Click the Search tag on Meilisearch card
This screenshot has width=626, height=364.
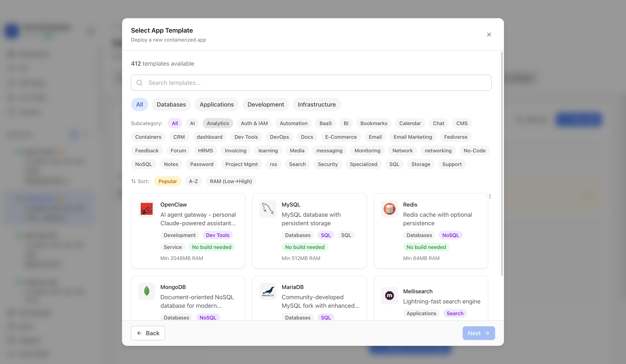click(x=455, y=313)
